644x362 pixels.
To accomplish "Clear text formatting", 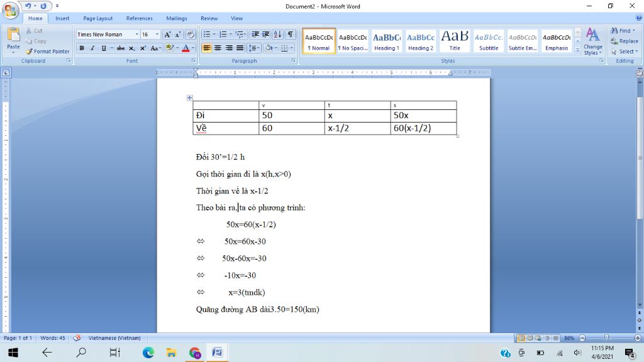I will pyautogui.click(x=191, y=35).
